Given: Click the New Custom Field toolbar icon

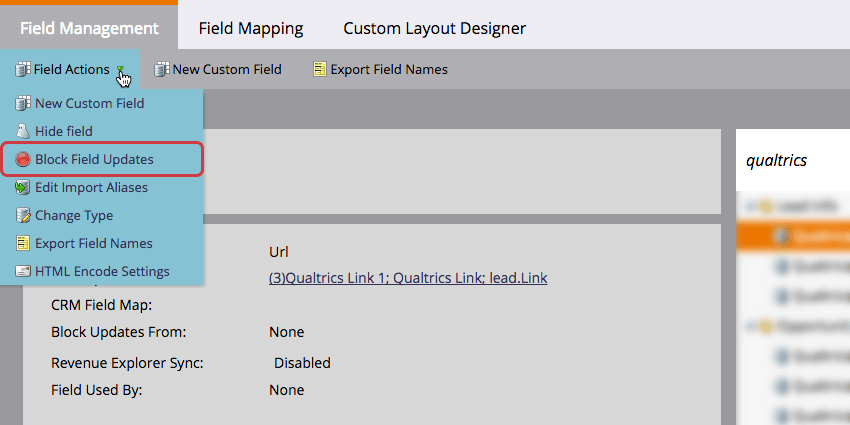Looking at the screenshot, I should pos(162,69).
